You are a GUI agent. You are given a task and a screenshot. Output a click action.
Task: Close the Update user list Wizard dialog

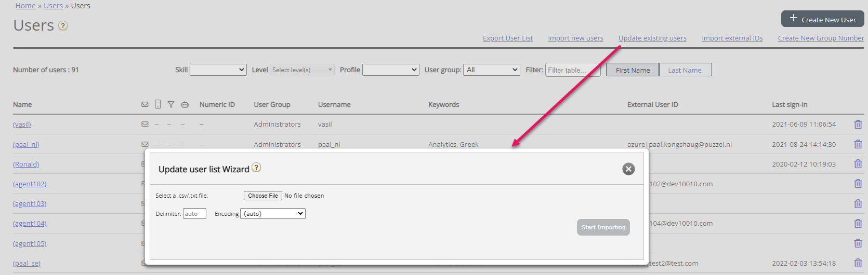click(628, 169)
